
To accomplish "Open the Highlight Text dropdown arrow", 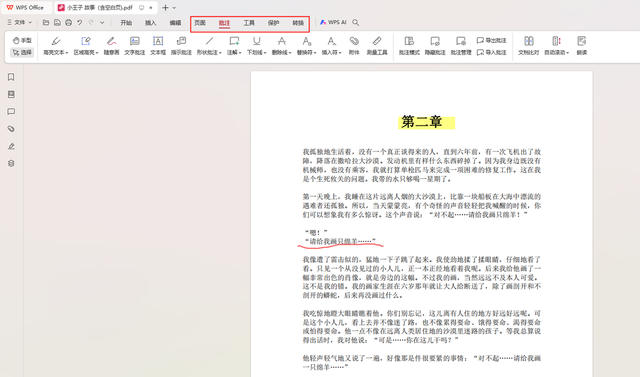I will 67,53.
